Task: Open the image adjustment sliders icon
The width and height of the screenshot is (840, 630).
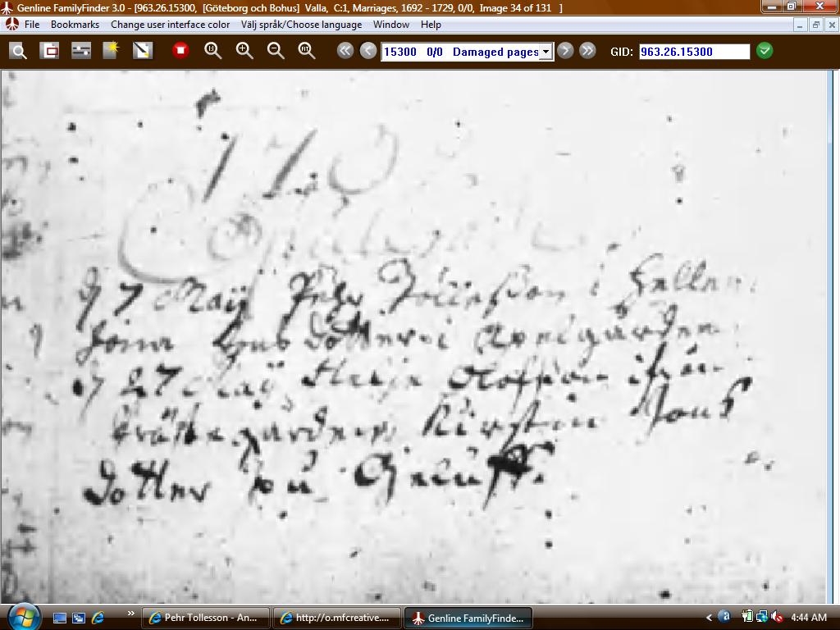Action: (x=81, y=52)
